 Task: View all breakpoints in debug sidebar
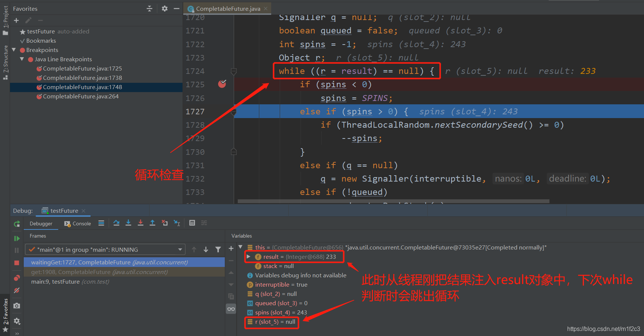[17, 278]
